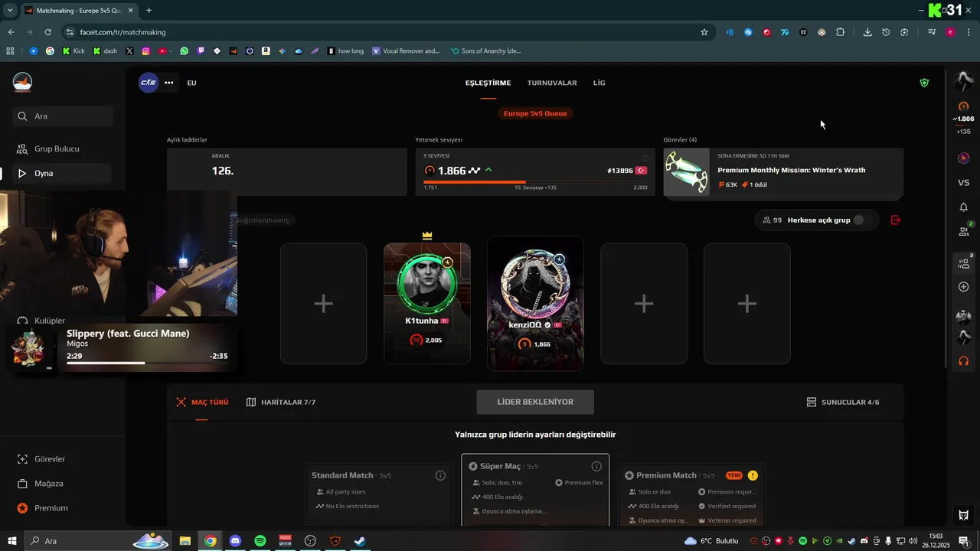The width and height of the screenshot is (980, 551).
Task: Switch to EŞLEŞTİRME tab
Action: click(x=488, y=83)
